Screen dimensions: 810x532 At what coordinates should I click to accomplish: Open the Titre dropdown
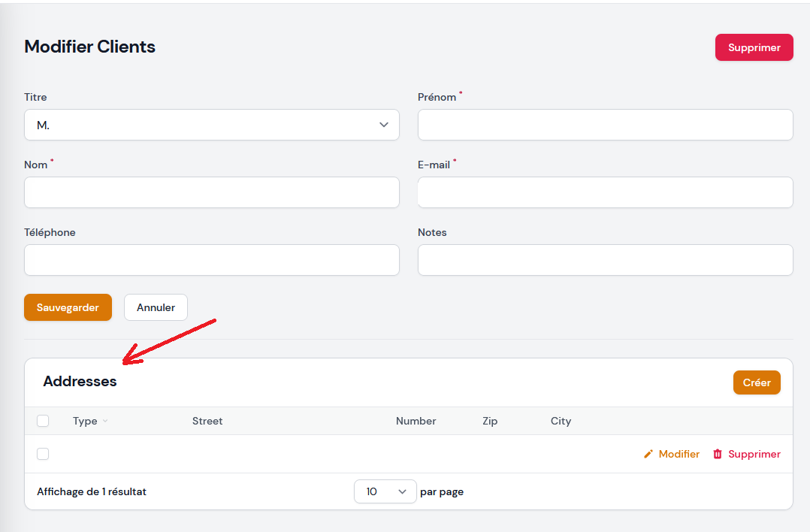tap(211, 125)
